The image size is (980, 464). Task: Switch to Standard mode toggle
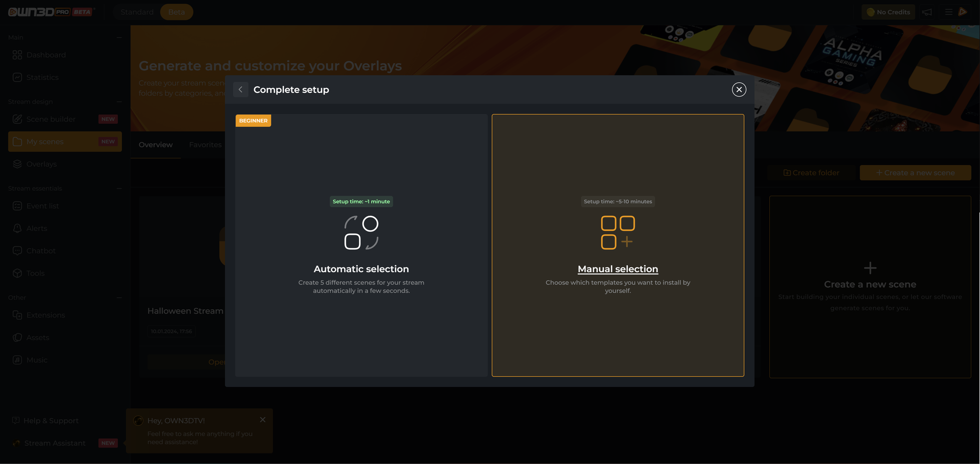coord(137,12)
